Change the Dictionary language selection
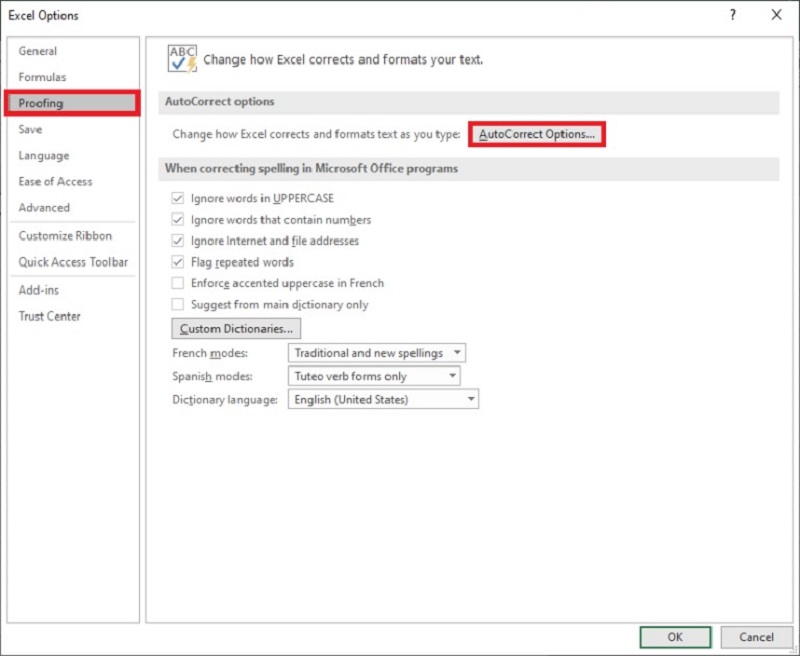 click(468, 400)
